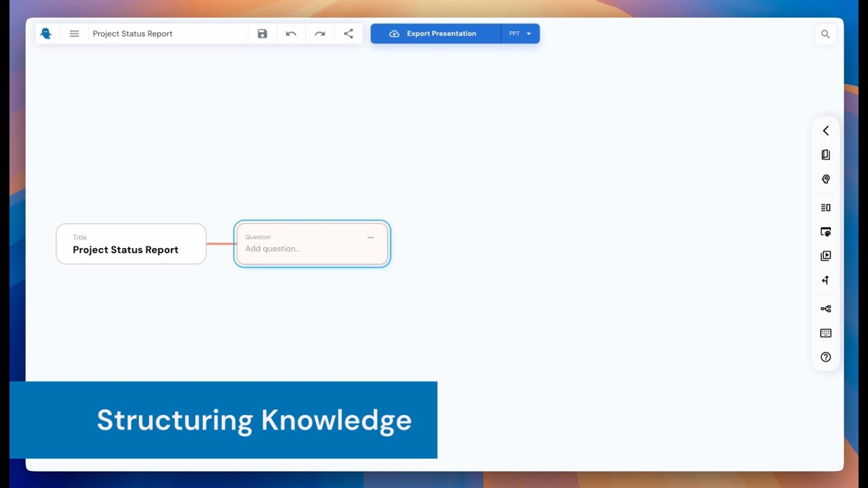This screenshot has height=488, width=868.
Task: Edit the Project Status Report title field
Action: (x=168, y=34)
